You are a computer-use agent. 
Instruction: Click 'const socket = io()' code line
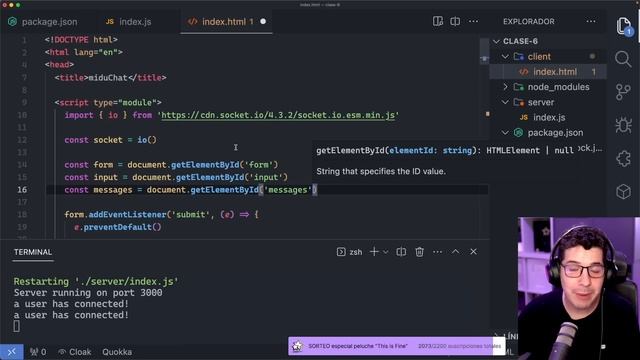pyautogui.click(x=110, y=140)
